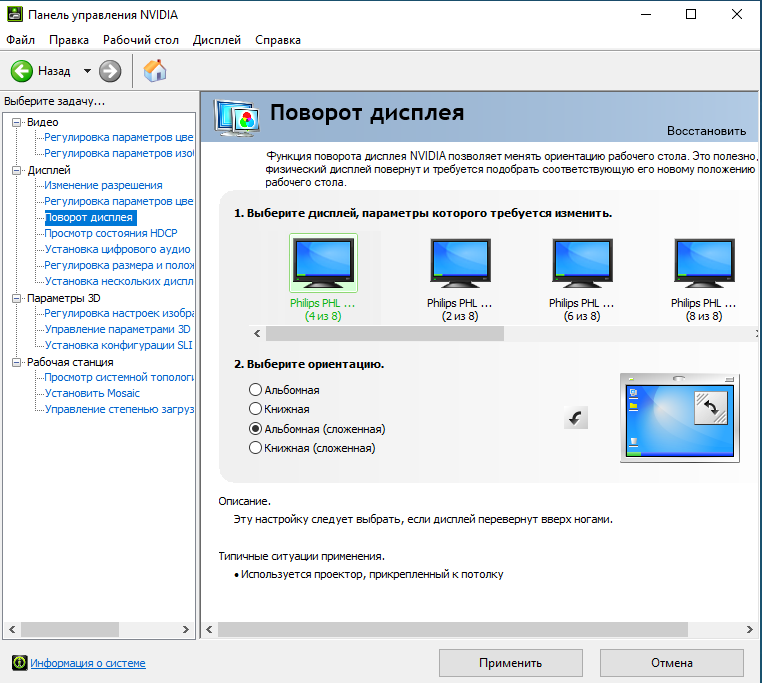Click the Восстановить link
This screenshot has width=762, height=683.
point(706,131)
